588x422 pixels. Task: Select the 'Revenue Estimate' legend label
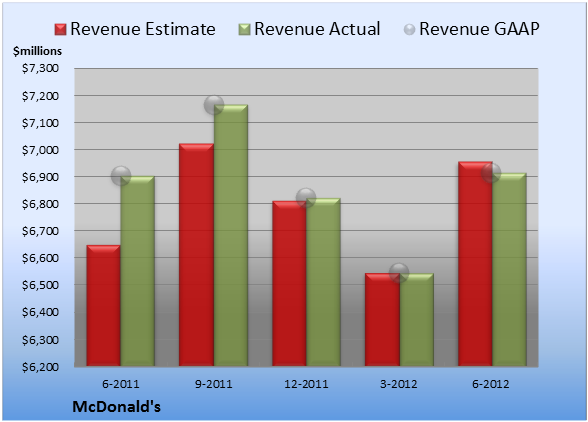tap(143, 29)
